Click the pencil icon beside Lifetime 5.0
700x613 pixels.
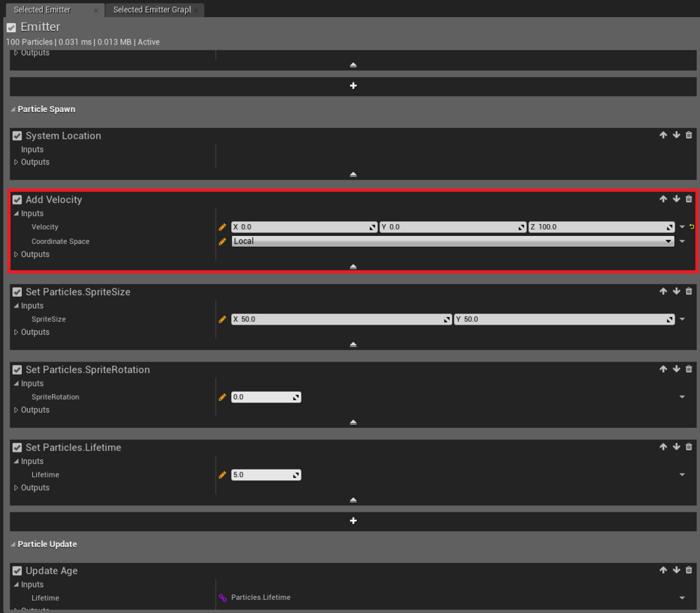point(222,475)
